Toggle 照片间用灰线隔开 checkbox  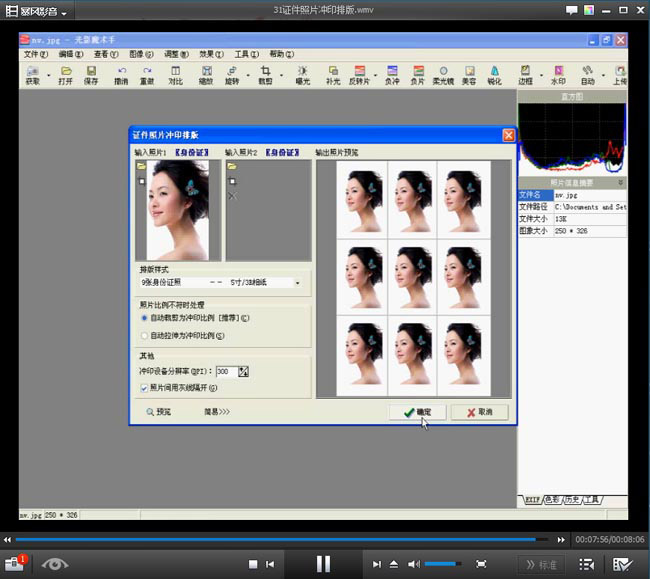pos(144,388)
